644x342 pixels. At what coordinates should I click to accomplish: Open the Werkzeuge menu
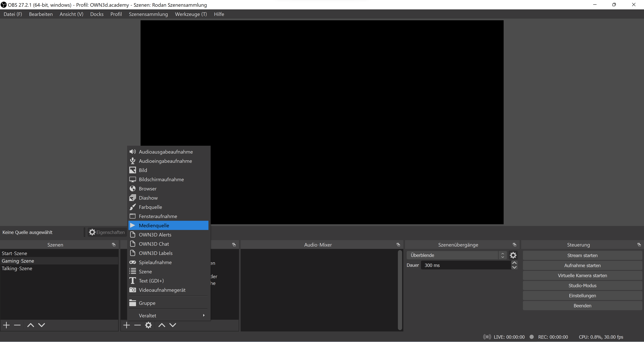point(191,14)
